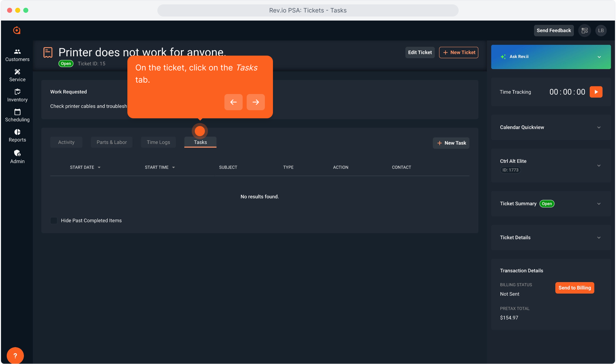
Task: Open the Scheduling calendar icon
Action: tap(17, 112)
